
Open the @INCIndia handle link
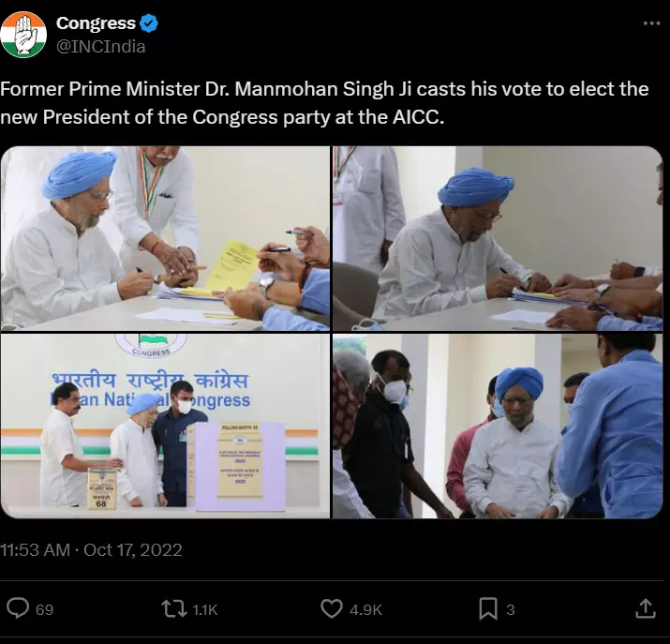[x=101, y=46]
